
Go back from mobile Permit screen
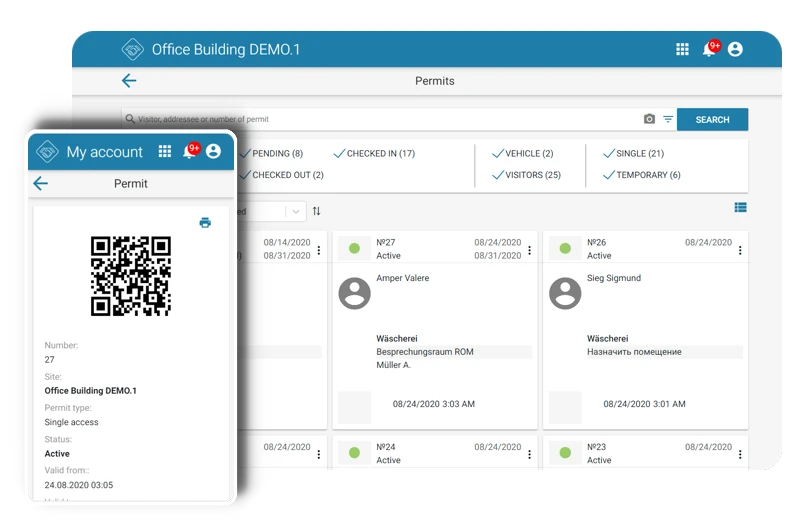click(x=40, y=183)
